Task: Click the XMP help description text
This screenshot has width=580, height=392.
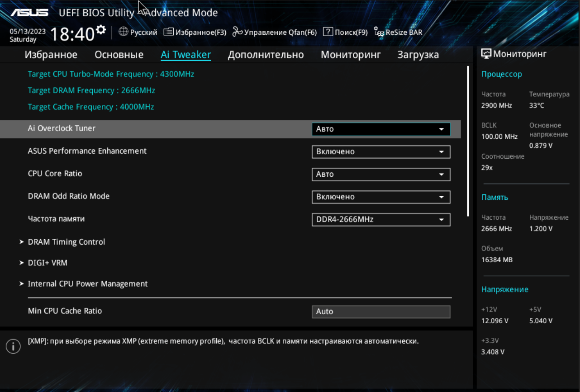Action: click(223, 341)
